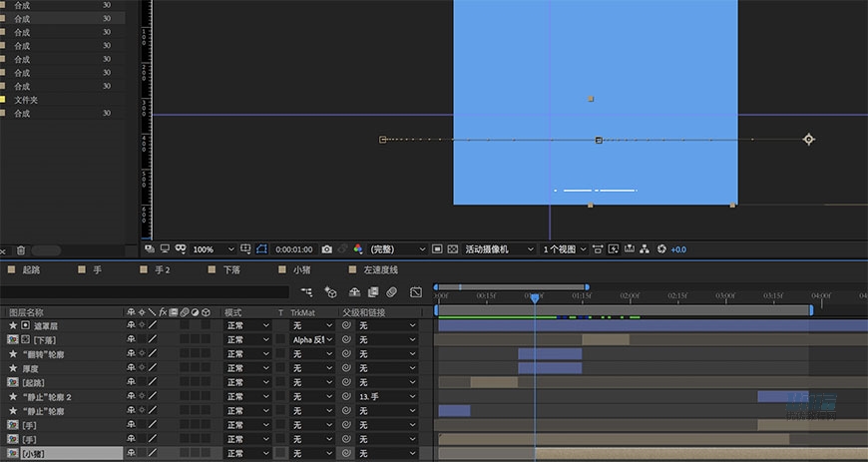Screen dimensions: 868x462
Task: Click the Region of Interest icon
Action: point(437,249)
